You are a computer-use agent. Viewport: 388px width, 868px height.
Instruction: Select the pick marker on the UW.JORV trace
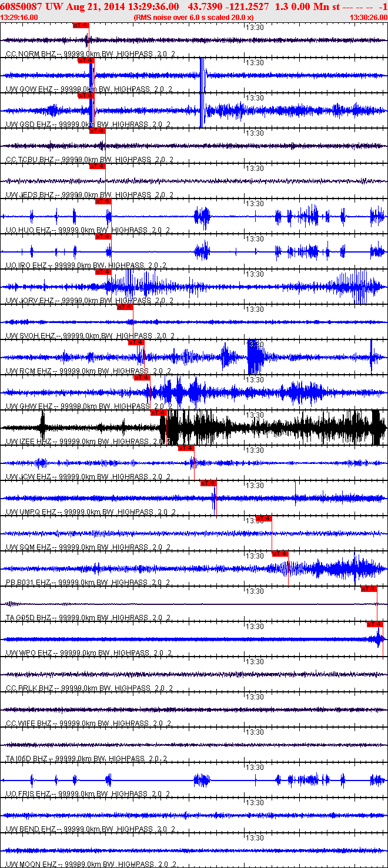coord(103,272)
